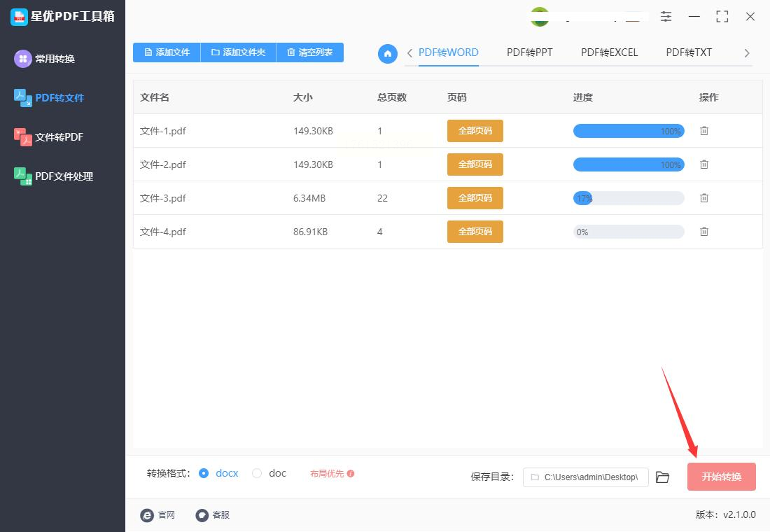Image resolution: width=770 pixels, height=532 pixels.
Task: Show more tabs with right chevron
Action: pos(746,53)
